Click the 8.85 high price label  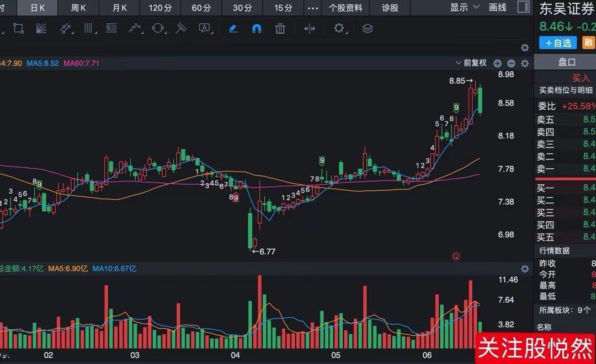(457, 81)
